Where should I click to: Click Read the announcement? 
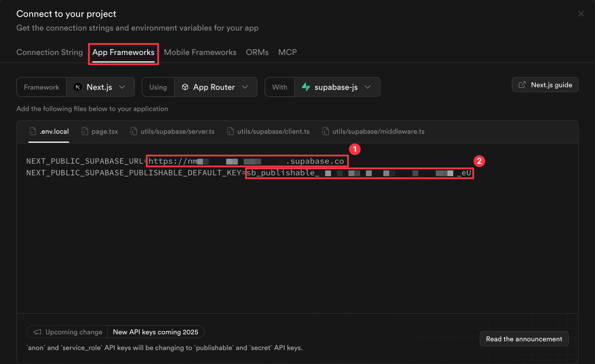coord(524,339)
